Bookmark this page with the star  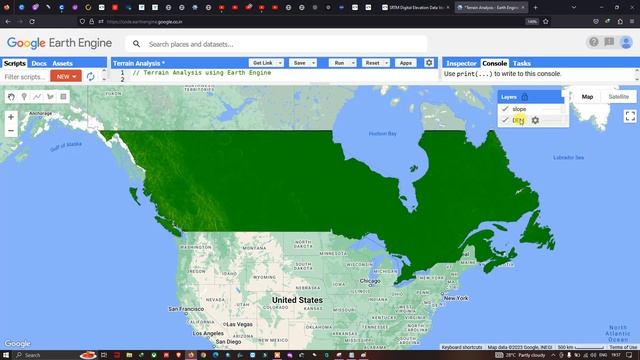pos(546,21)
